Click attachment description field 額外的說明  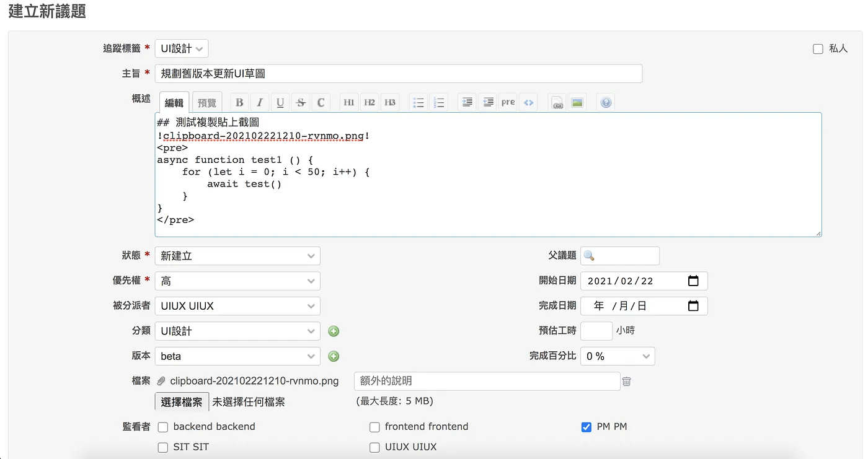pos(487,381)
